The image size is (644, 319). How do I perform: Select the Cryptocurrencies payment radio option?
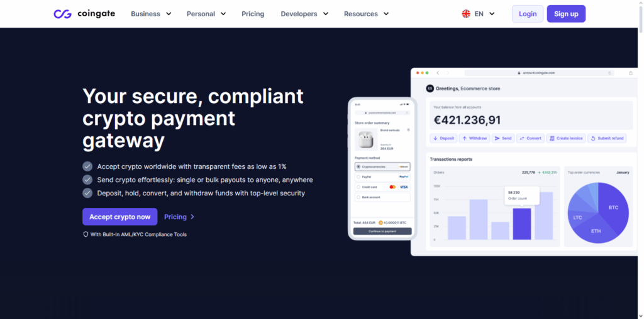[358, 167]
